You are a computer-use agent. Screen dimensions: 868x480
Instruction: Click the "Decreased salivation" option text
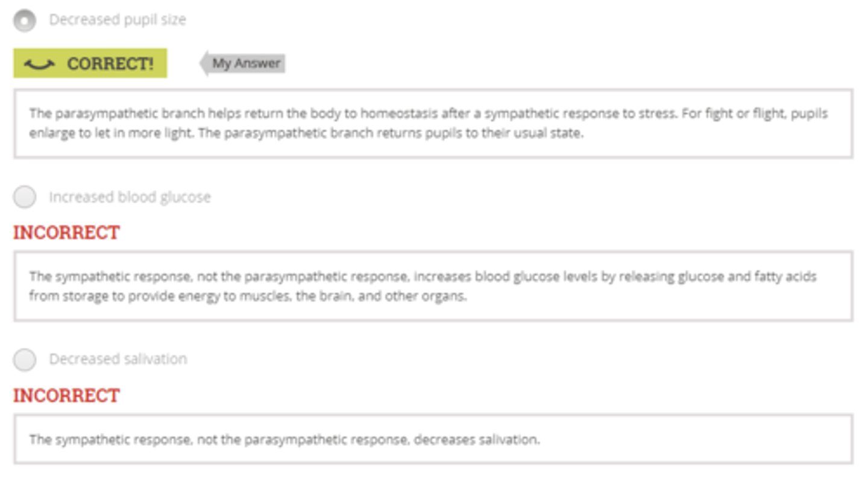118,359
